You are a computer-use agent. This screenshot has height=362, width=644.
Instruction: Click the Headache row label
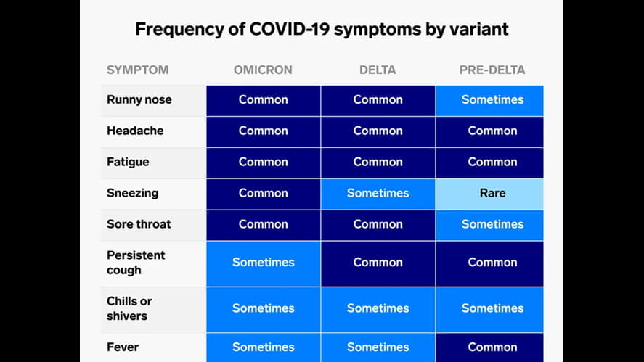(135, 131)
